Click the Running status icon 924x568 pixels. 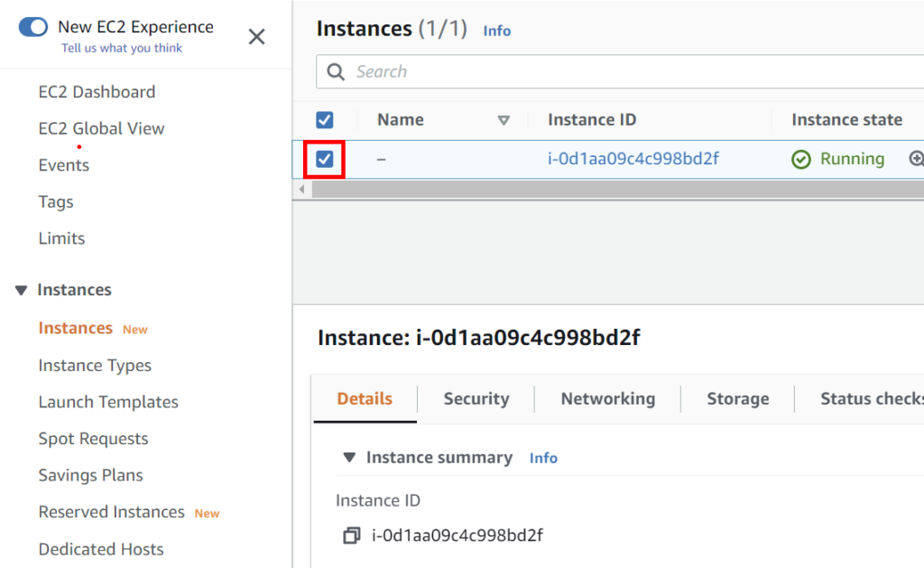[x=801, y=159]
